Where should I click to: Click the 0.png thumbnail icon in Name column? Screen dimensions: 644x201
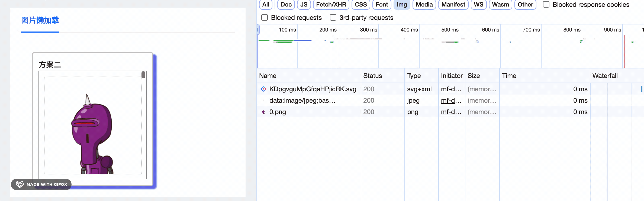coord(263,112)
